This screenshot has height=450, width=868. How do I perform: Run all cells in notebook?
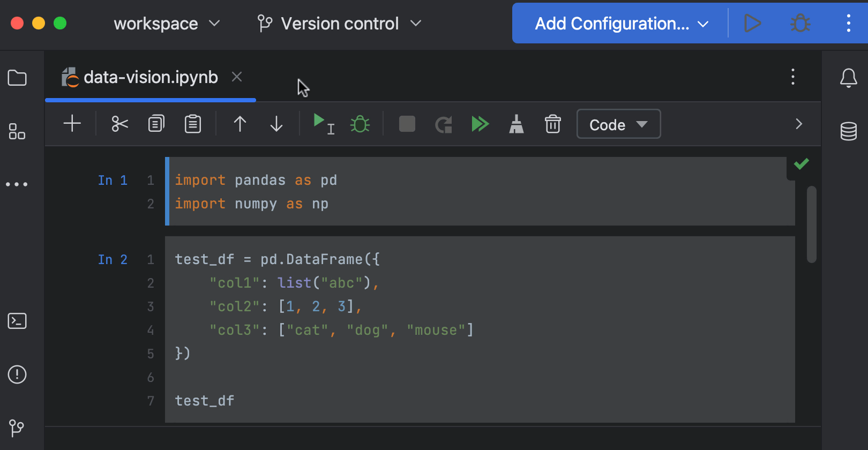pyautogui.click(x=480, y=124)
